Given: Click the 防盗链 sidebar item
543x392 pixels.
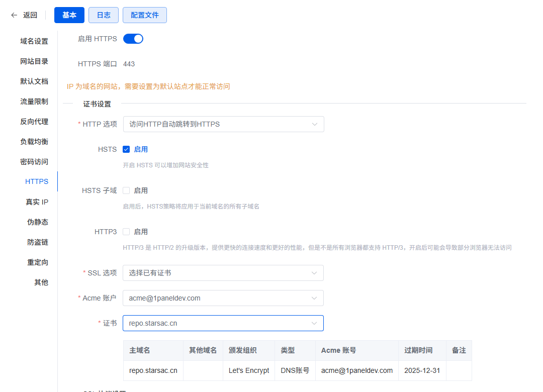Looking at the screenshot, I should click(38, 242).
